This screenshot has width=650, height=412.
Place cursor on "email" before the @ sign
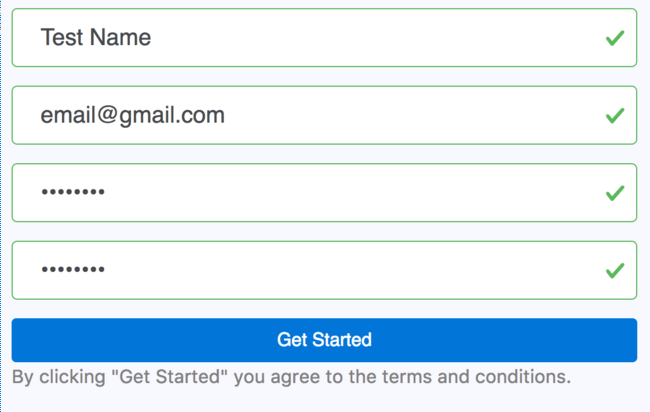pyautogui.click(x=65, y=116)
